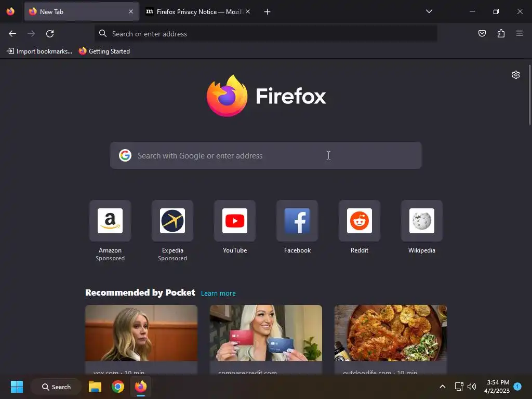Open the outdoorlife.com story thumbnail
Screen dimensions: 532x399
[x=391, y=333]
